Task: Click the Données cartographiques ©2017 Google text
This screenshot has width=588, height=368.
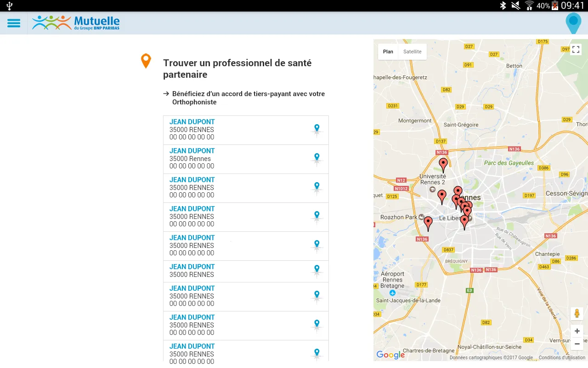Action: 491,358
